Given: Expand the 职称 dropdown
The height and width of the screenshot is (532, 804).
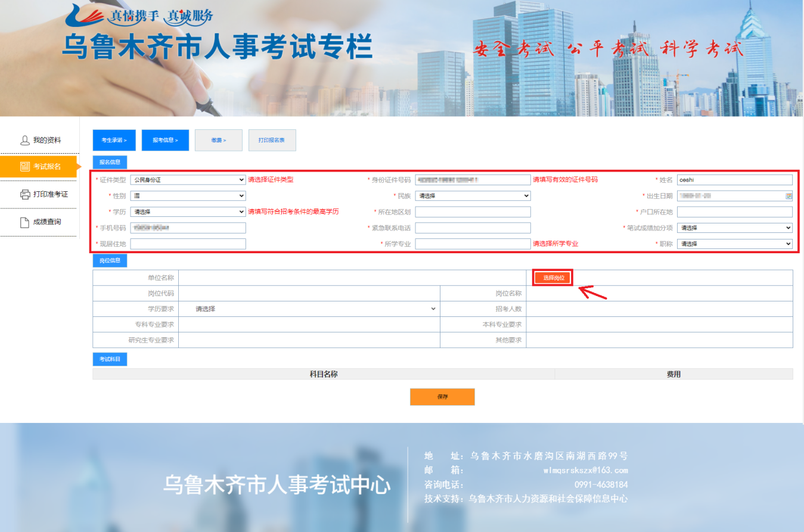Looking at the screenshot, I should click(734, 244).
